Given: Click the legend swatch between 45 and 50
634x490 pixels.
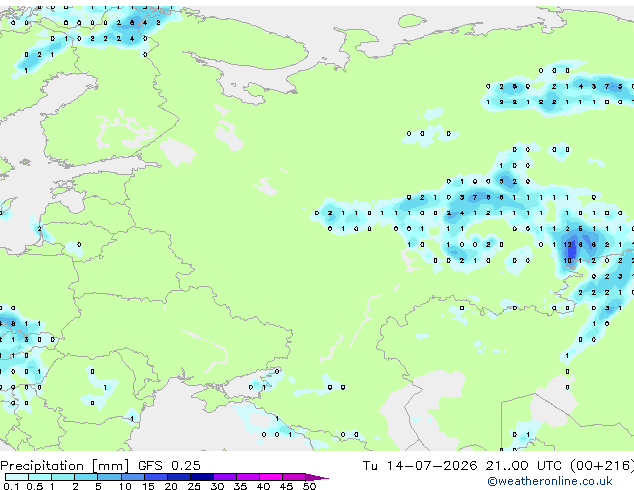Looking at the screenshot, I should pos(294,477).
